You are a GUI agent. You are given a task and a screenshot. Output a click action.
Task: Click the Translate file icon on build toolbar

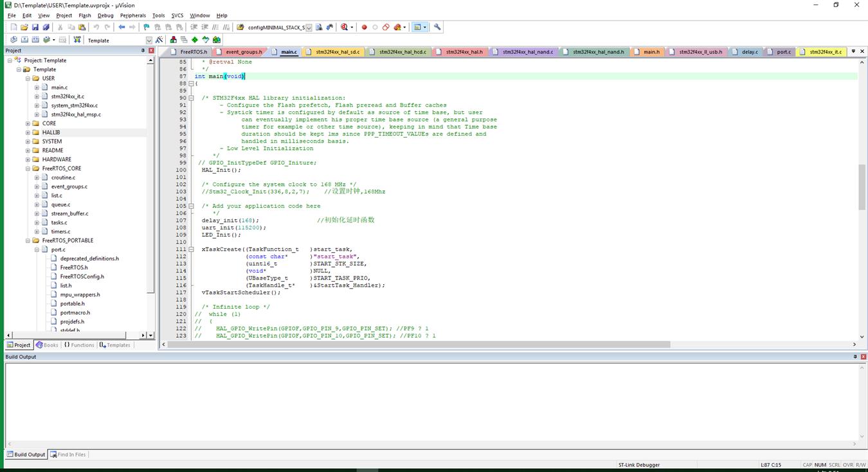point(14,40)
